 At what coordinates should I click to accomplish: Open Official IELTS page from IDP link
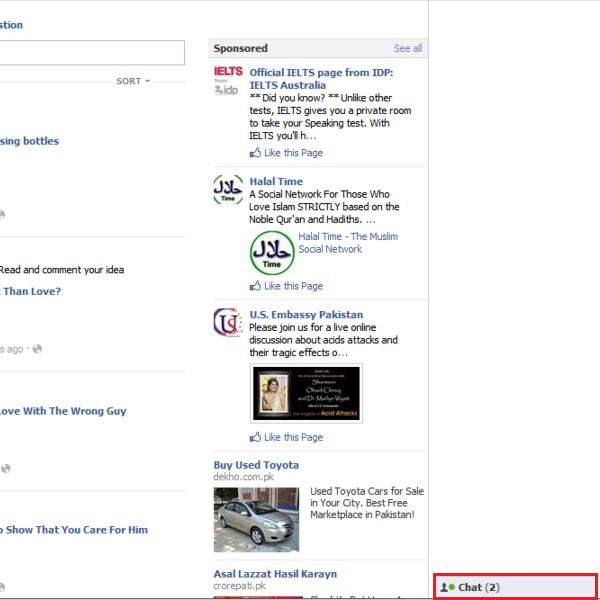[x=321, y=79]
